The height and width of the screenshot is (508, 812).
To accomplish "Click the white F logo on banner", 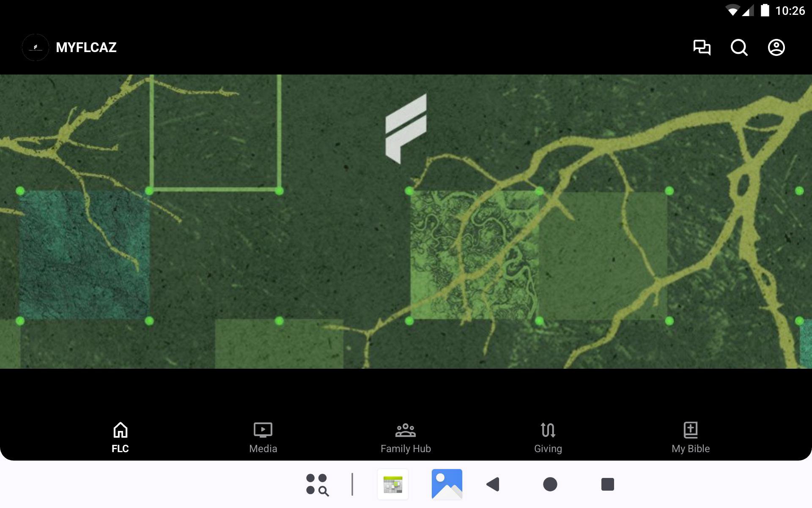I will 406,129.
